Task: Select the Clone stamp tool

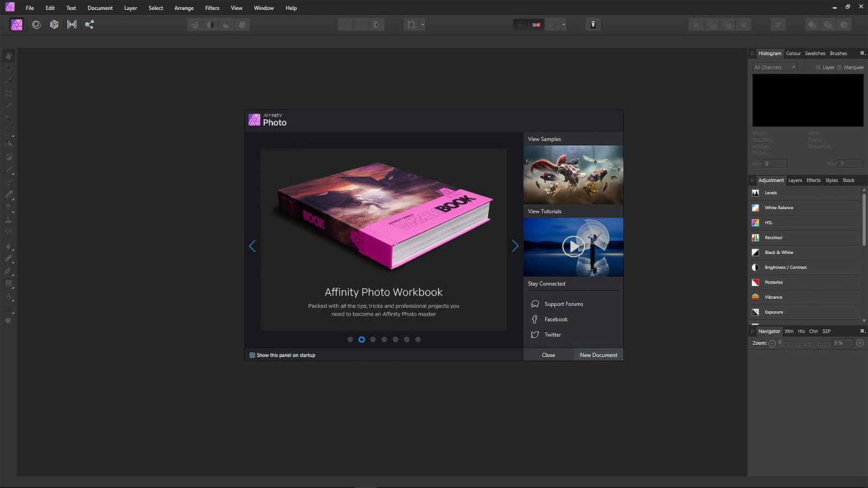Action: tap(9, 220)
